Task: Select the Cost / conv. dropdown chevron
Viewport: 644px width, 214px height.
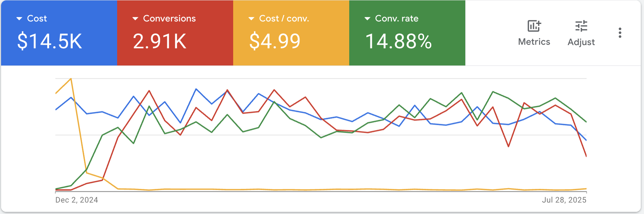Action: (x=251, y=18)
